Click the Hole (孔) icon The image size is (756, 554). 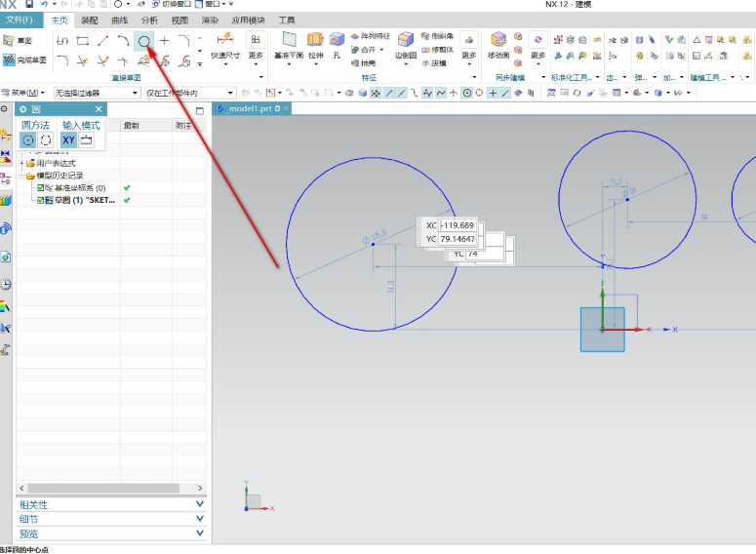pyautogui.click(x=337, y=40)
